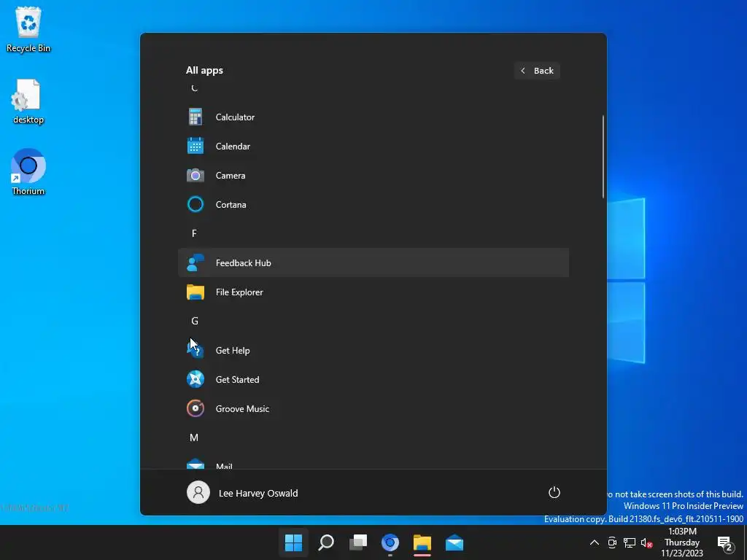Open File Explorer from taskbar

422,542
